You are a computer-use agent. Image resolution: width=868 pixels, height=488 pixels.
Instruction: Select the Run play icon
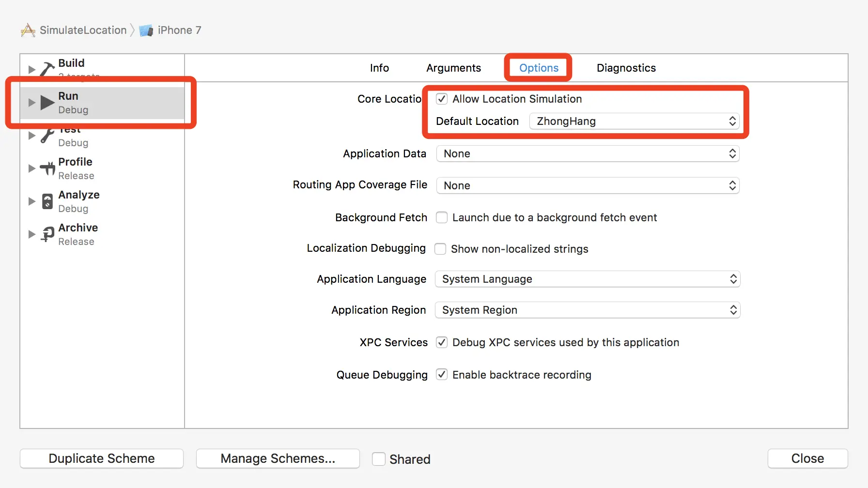click(x=47, y=103)
